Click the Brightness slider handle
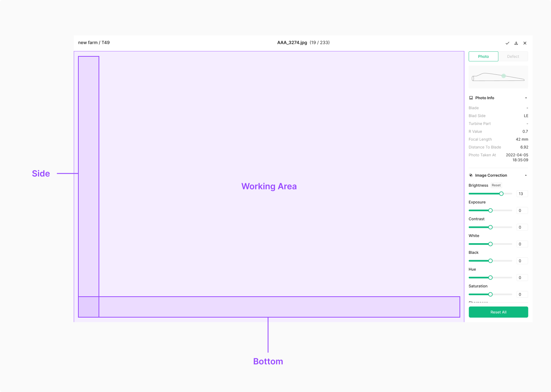 point(501,194)
